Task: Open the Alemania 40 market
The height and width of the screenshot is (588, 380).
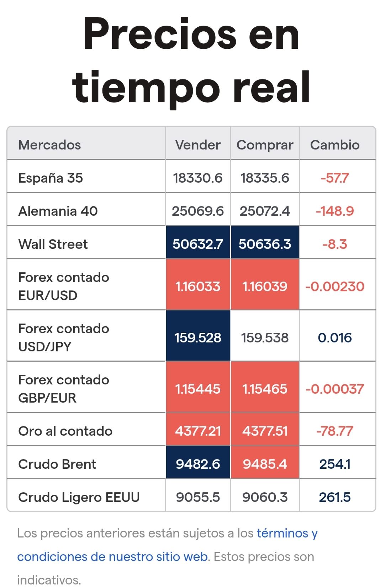Action: click(x=58, y=211)
